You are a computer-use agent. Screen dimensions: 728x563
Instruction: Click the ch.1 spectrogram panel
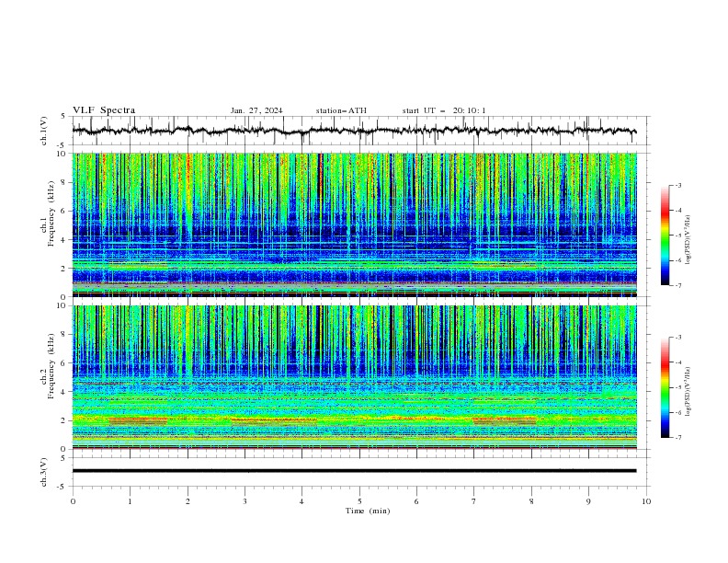tap(354, 224)
